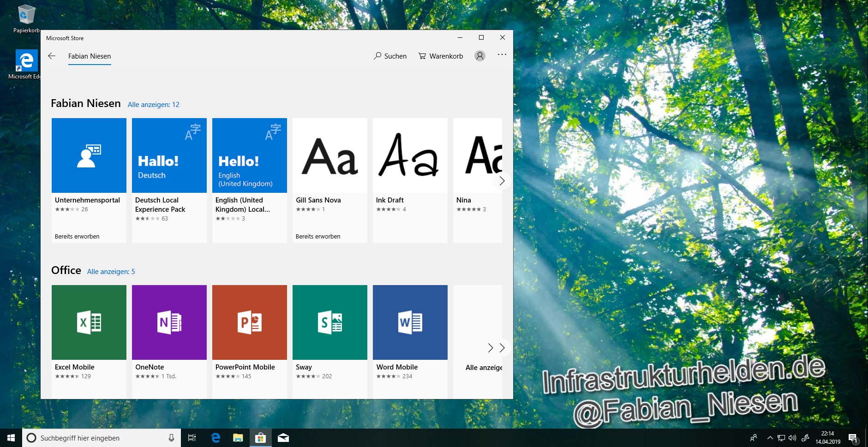The height and width of the screenshot is (447, 868).
Task: Click the 'Word Mobile' title text
Action: (397, 367)
